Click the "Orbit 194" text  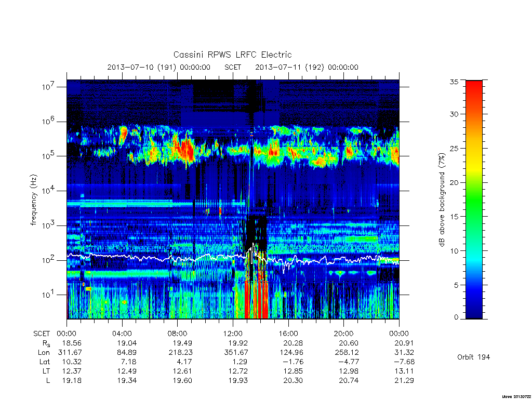pos(473,357)
